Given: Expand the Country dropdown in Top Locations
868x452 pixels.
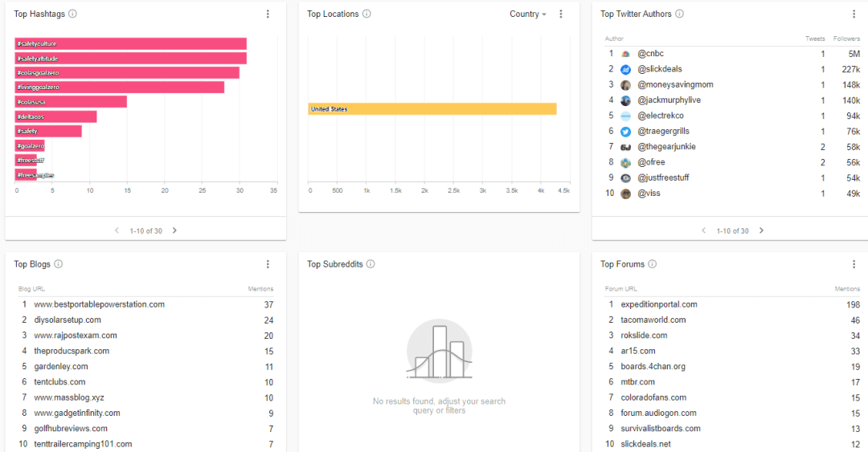Looking at the screenshot, I should [527, 14].
